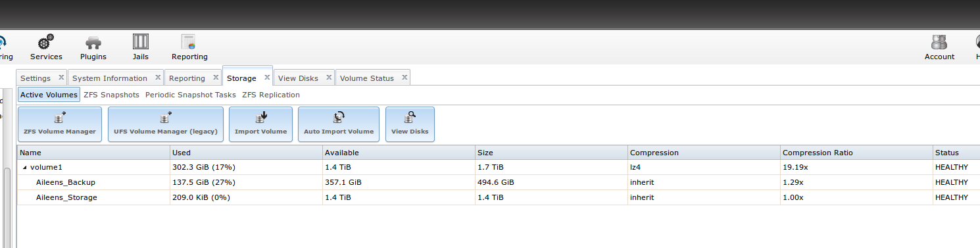Viewport: 980px width, 248px height.
Task: Click the '1.29x' compression ratio cell
Action: click(x=856, y=182)
